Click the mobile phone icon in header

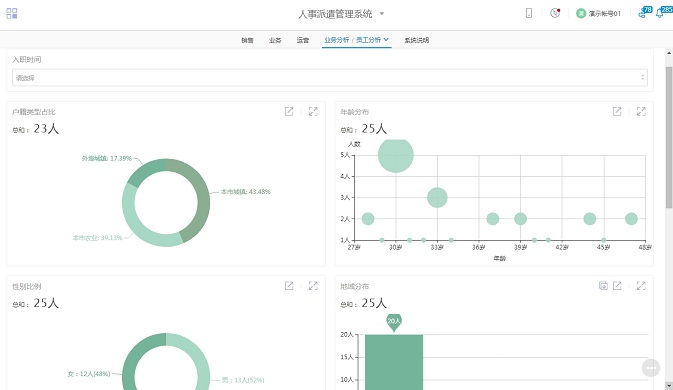coord(529,13)
